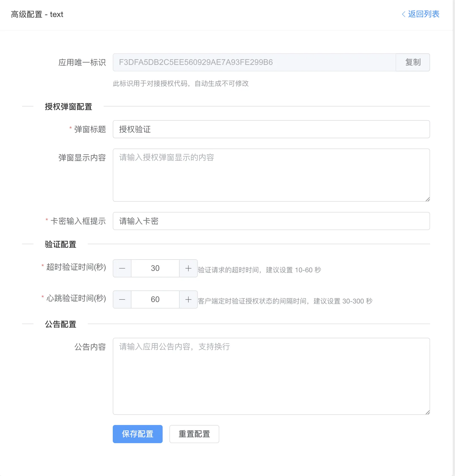
Task: Click the minus icon for 超时验证时间
Action: [122, 268]
